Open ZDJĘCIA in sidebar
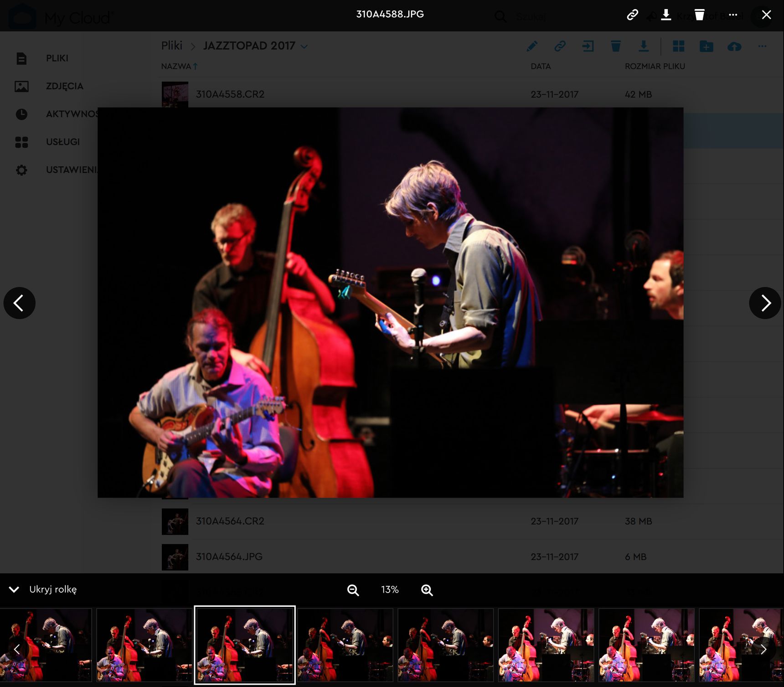This screenshot has height=687, width=784. click(64, 86)
